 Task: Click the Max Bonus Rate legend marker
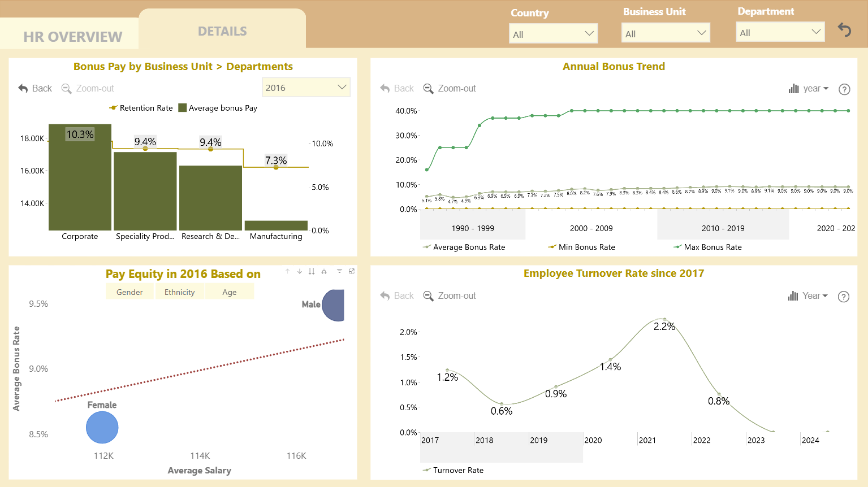click(x=677, y=247)
